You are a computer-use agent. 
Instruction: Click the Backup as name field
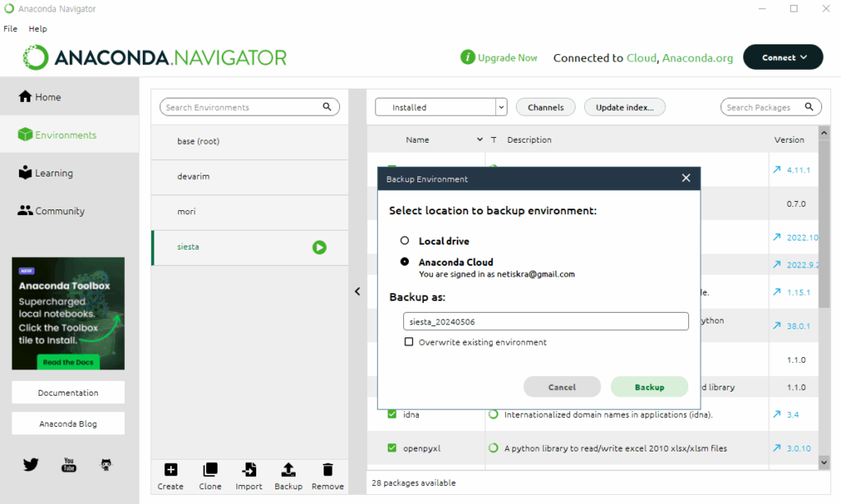tap(545, 321)
